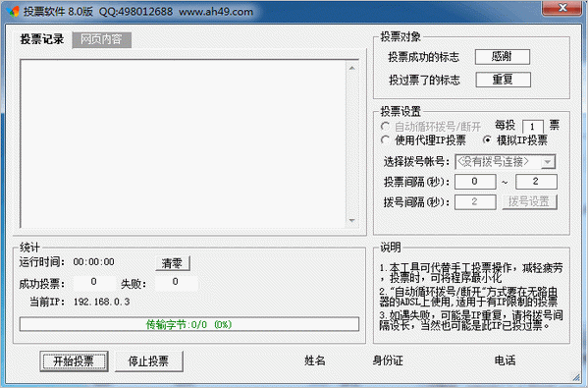Open the 选择拨号帐号 dropdown
Screen dimensions: 588x388
pos(505,162)
